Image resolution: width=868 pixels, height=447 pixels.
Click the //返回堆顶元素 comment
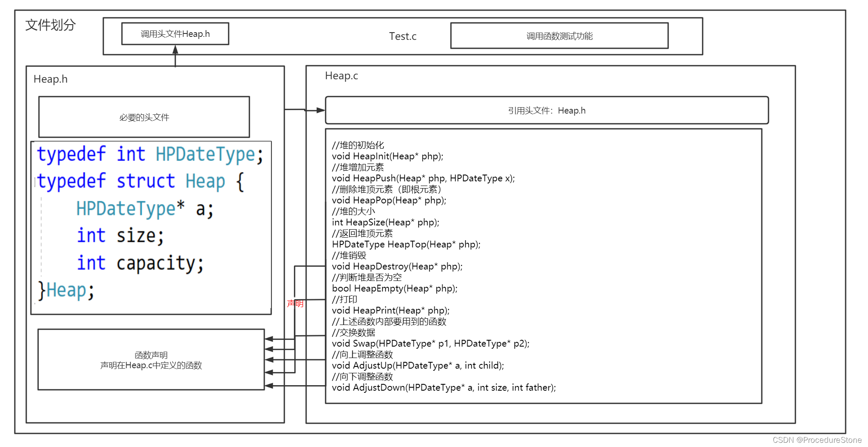(x=362, y=233)
